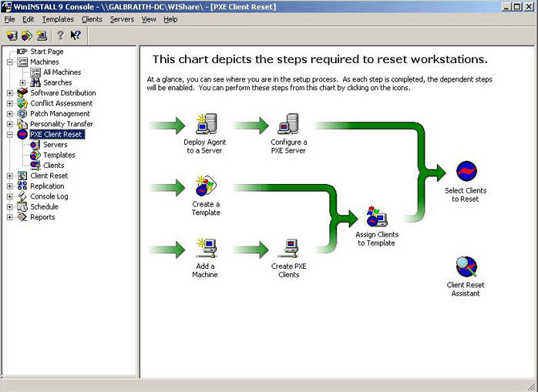Click the Servers node icon under PXE Client Reset

[35, 145]
